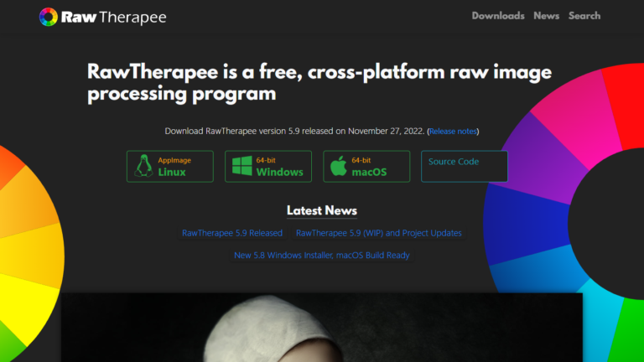
Task: Click the Linux penguin icon
Action: (x=143, y=166)
